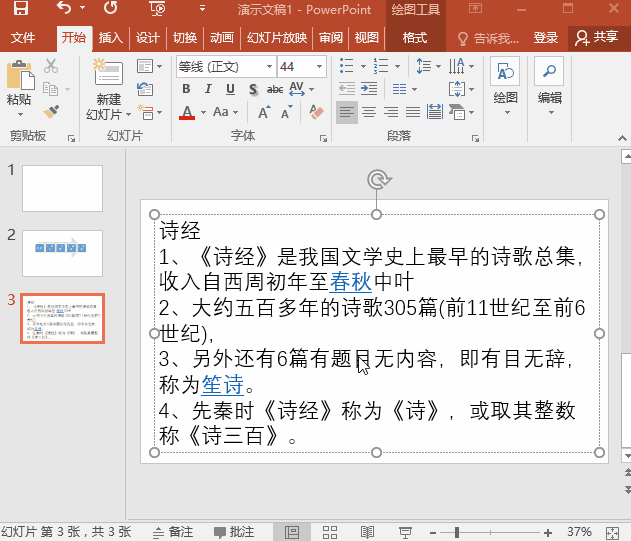This screenshot has width=631, height=541.
Task: Open the 设计 ribbon tab
Action: tap(147, 38)
